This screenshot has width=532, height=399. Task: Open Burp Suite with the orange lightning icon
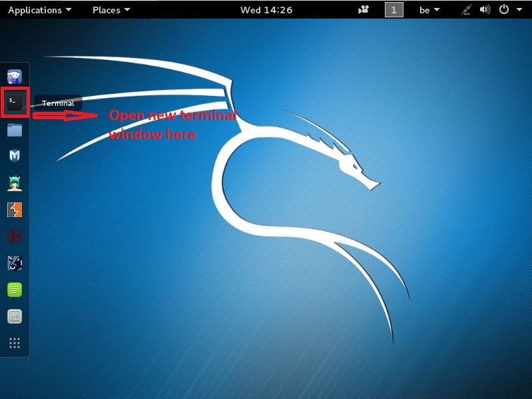tap(15, 210)
